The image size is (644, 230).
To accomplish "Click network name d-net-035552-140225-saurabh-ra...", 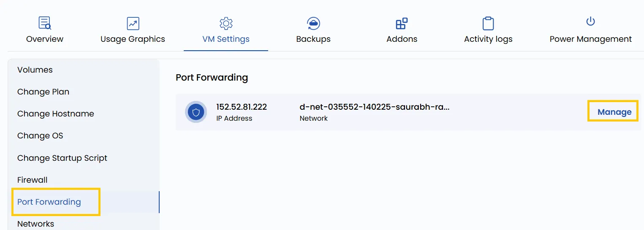I will click(x=375, y=107).
